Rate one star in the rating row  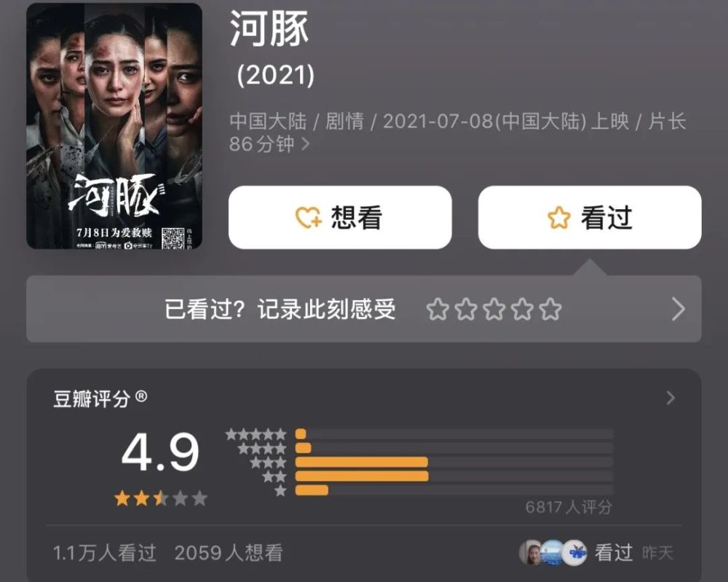coord(438,310)
